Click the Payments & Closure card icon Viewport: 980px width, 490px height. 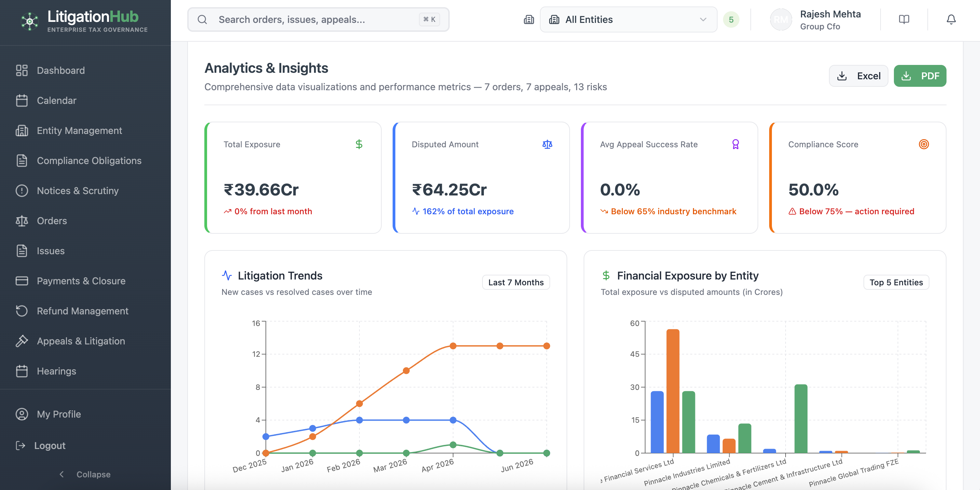click(22, 281)
